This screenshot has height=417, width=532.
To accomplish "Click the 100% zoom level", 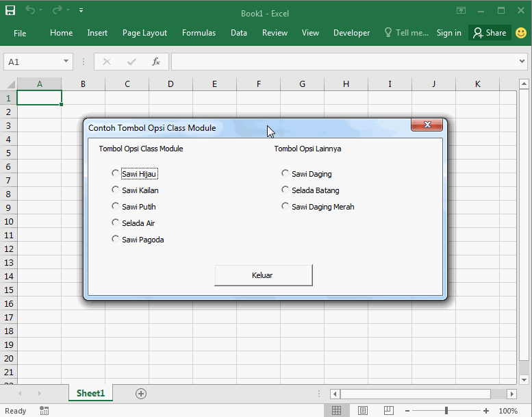I will [x=508, y=411].
